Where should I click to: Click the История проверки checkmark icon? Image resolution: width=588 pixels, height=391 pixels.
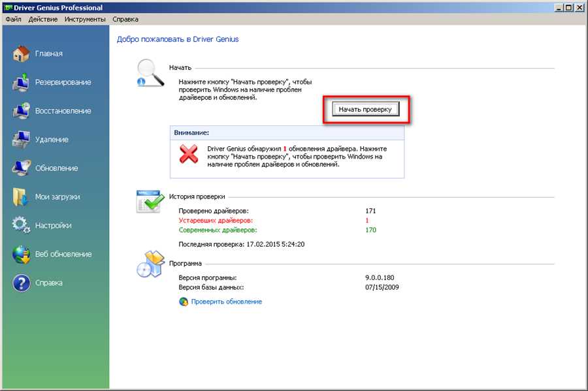[150, 202]
